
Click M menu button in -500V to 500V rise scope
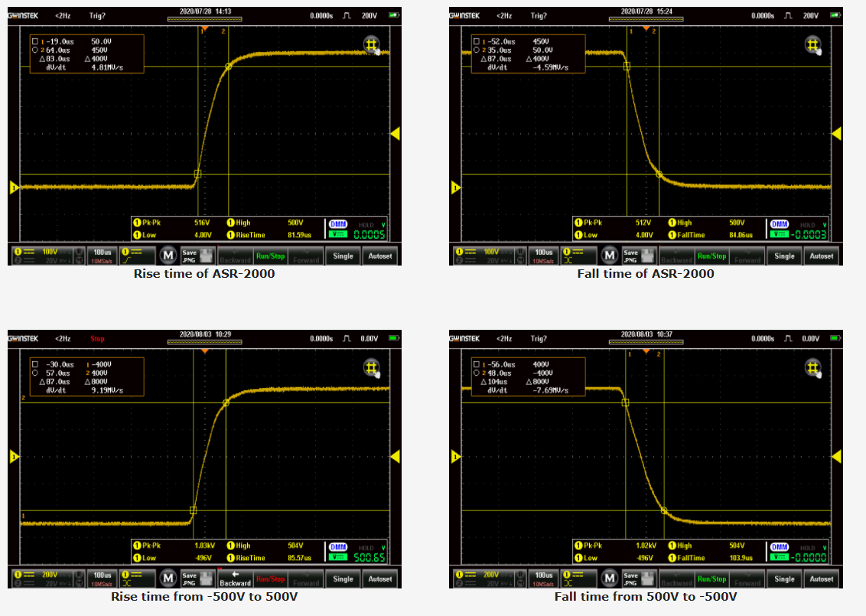[168, 579]
